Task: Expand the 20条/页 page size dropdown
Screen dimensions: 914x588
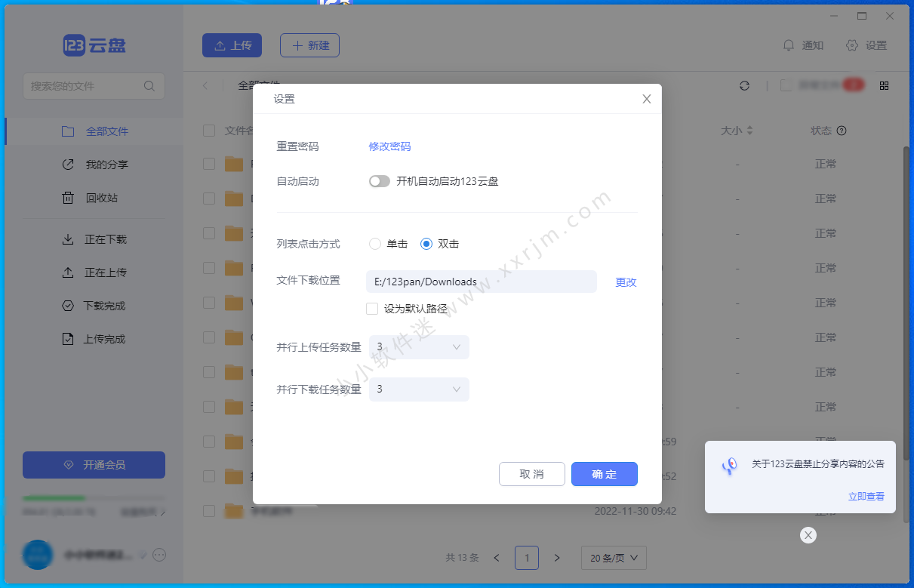Action: pyautogui.click(x=614, y=558)
